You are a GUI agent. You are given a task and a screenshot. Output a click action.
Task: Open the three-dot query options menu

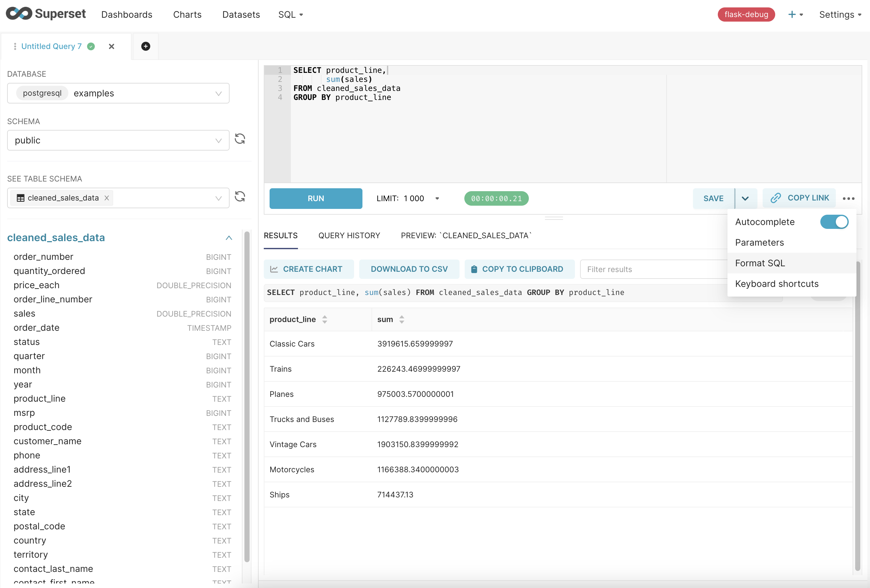coord(848,198)
